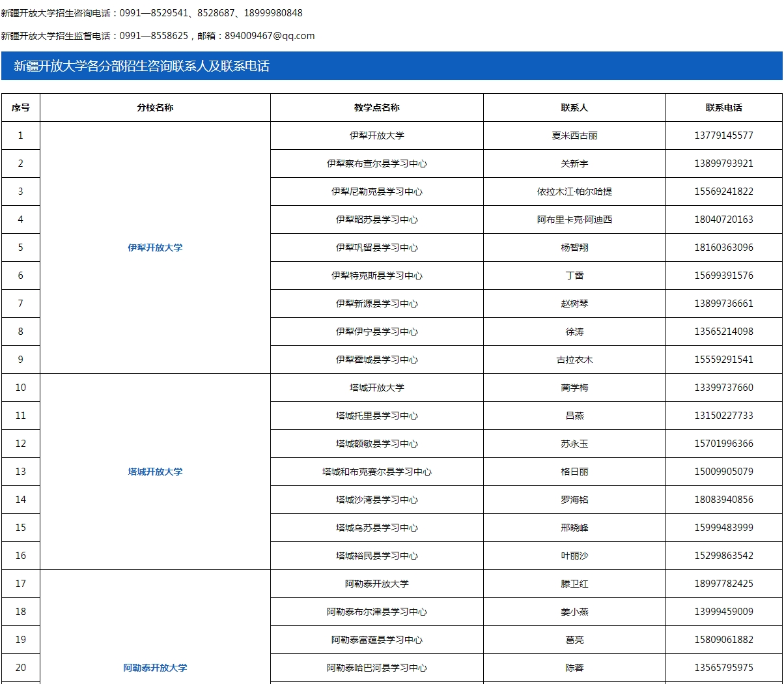Select the 阿勒泰开放大学 branch school link

153,668
